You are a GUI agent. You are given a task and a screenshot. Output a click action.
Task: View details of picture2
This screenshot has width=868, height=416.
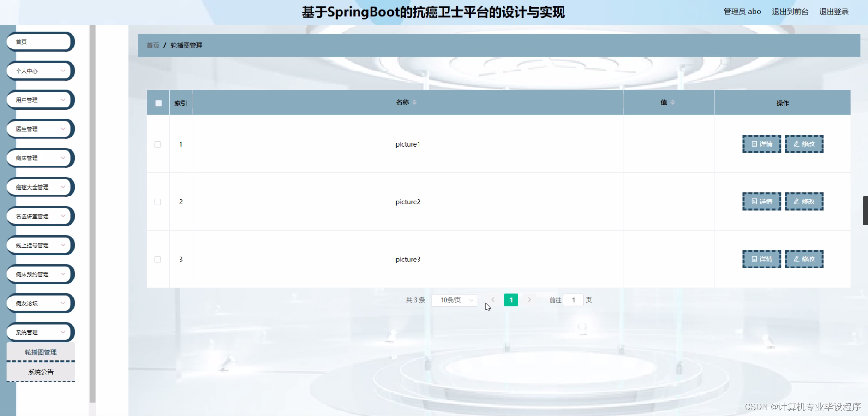[762, 202]
